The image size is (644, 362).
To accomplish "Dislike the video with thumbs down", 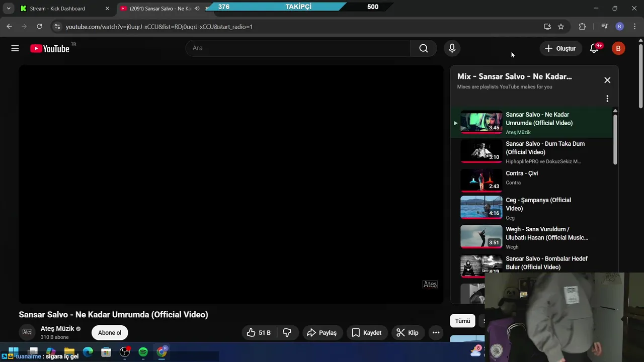I will tap(287, 333).
